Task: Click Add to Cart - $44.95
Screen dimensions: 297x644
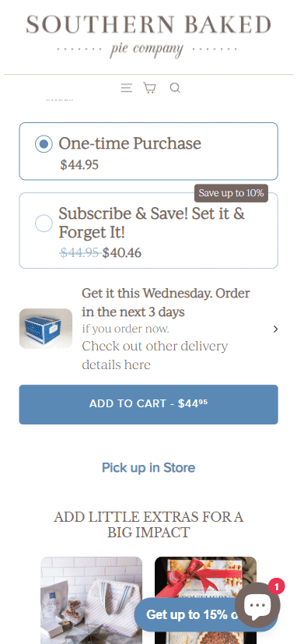Action: (x=148, y=405)
